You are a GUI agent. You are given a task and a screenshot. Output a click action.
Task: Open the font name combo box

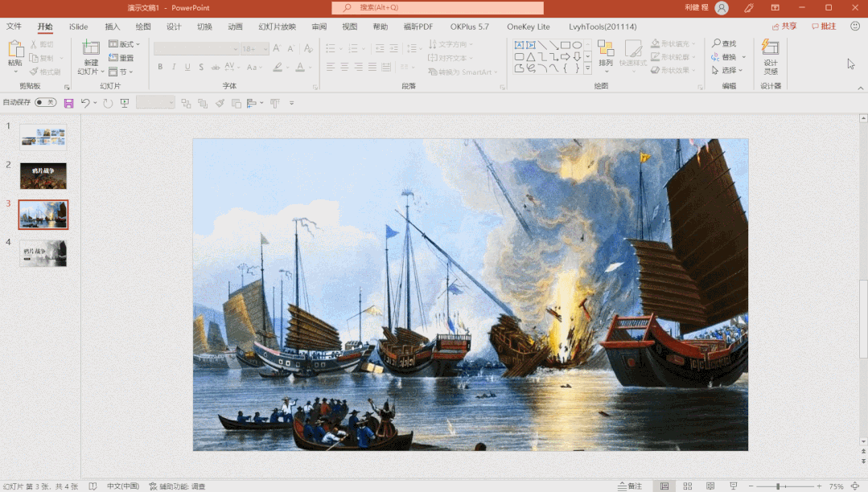(x=196, y=49)
